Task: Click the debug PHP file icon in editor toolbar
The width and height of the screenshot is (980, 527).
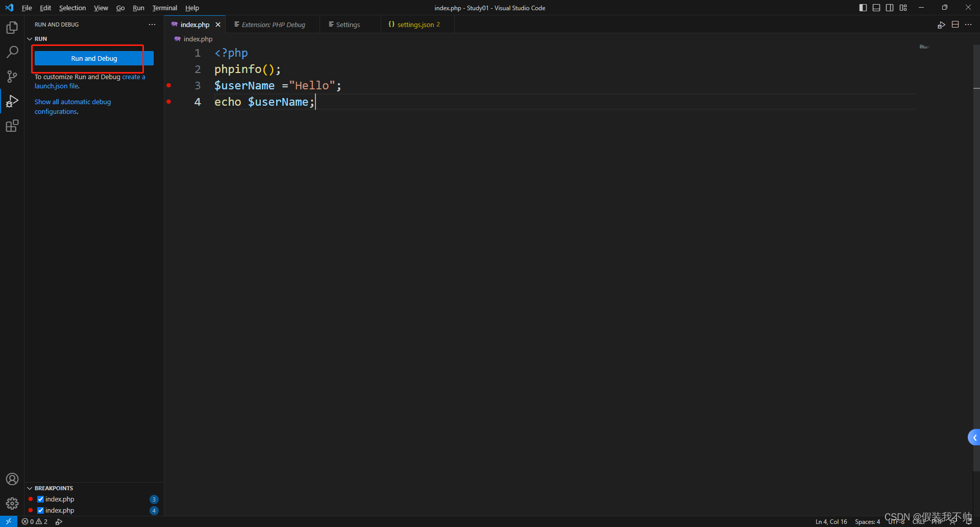Action: pos(941,25)
